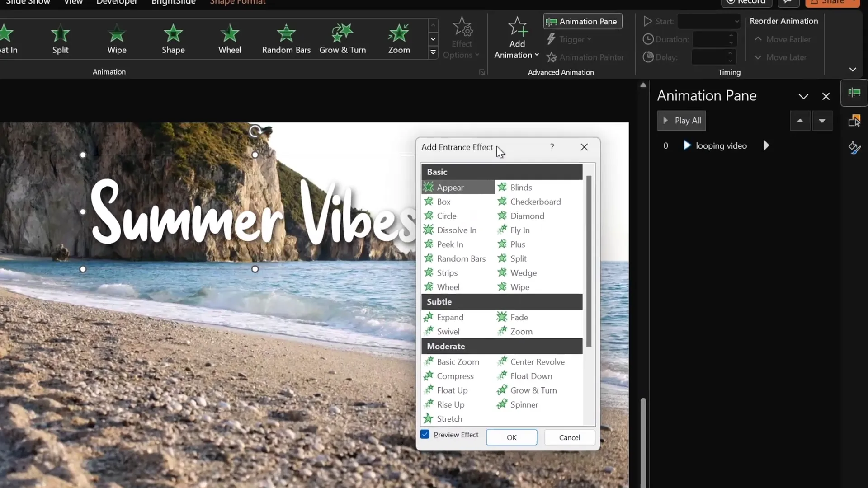Cancel the Add Entrance Effect dialog

(x=569, y=437)
